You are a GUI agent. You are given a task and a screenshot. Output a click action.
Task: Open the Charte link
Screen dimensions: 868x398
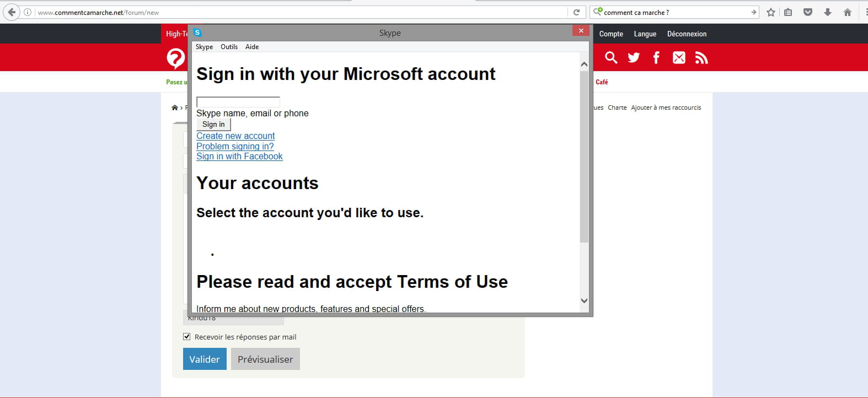point(617,107)
